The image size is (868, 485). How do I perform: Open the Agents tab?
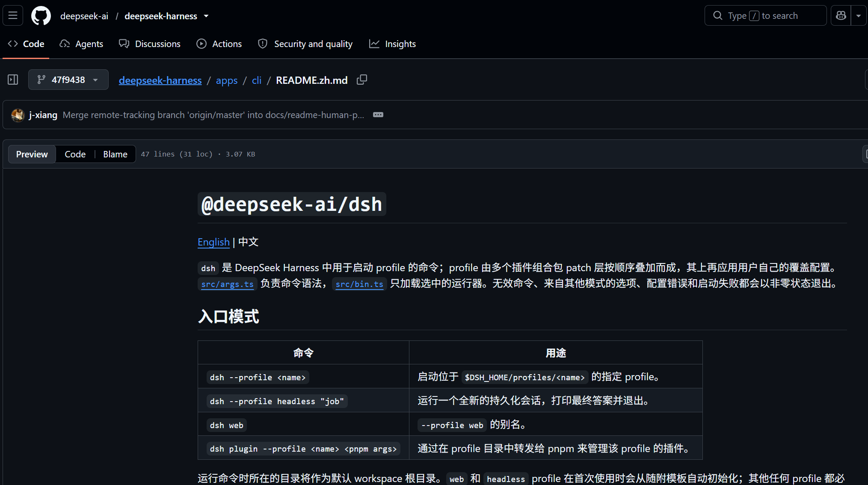click(81, 44)
